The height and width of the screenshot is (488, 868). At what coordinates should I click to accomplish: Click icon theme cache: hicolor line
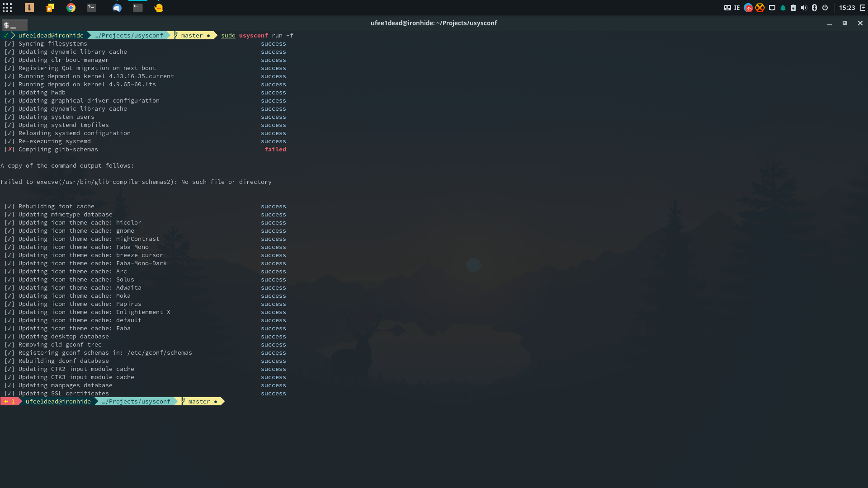tap(80, 222)
